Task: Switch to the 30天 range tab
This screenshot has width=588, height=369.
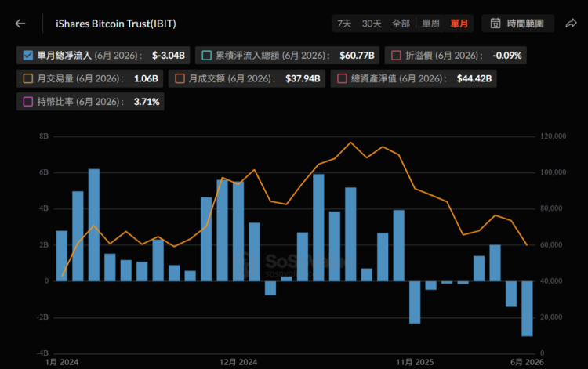Action: point(372,24)
